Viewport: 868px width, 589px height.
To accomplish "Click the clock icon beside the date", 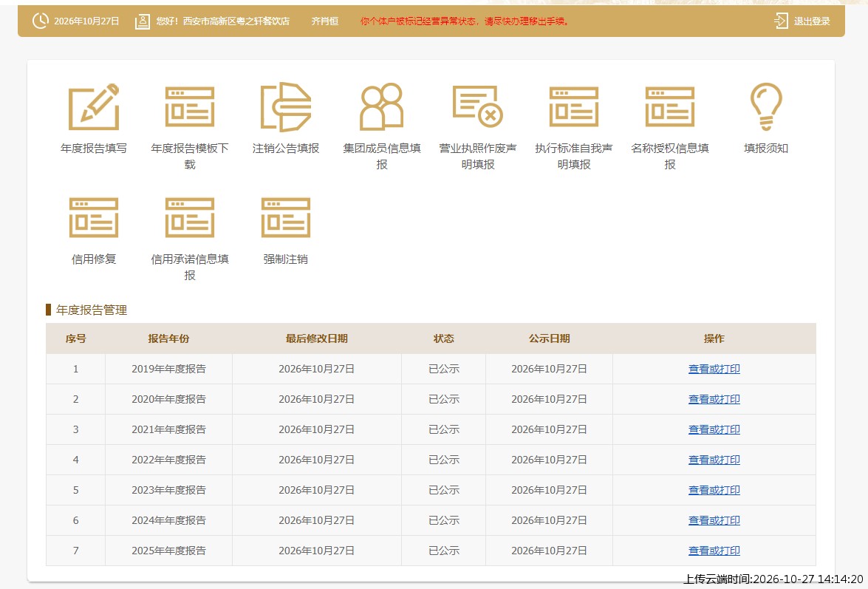I will tap(41, 21).
